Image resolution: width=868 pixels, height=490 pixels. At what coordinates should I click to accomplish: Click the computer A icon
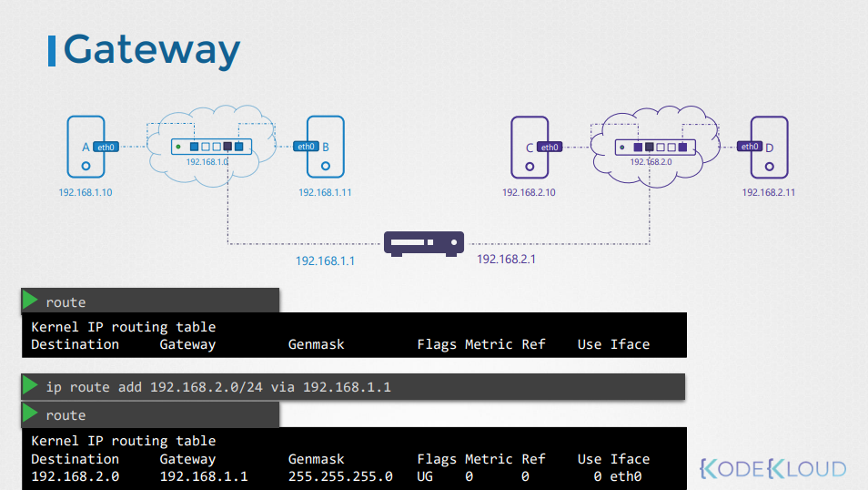(x=84, y=147)
